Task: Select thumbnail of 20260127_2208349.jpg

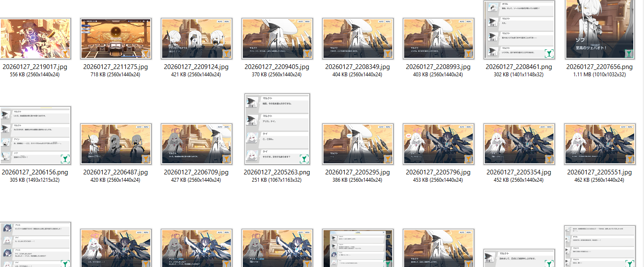Action: pyautogui.click(x=358, y=39)
